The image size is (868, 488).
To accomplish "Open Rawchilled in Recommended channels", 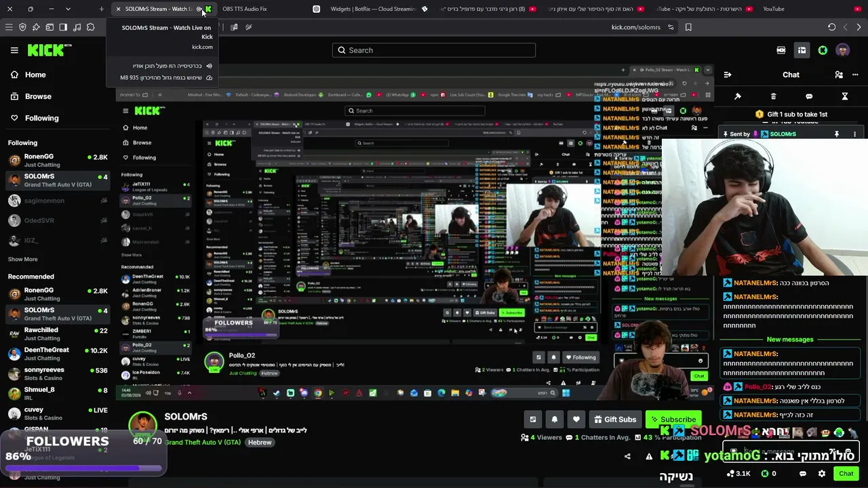I will (58, 333).
